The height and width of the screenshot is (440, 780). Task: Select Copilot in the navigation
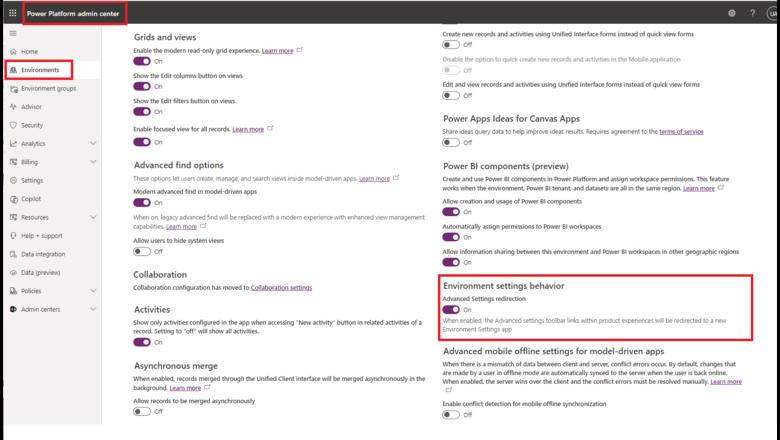coord(31,199)
